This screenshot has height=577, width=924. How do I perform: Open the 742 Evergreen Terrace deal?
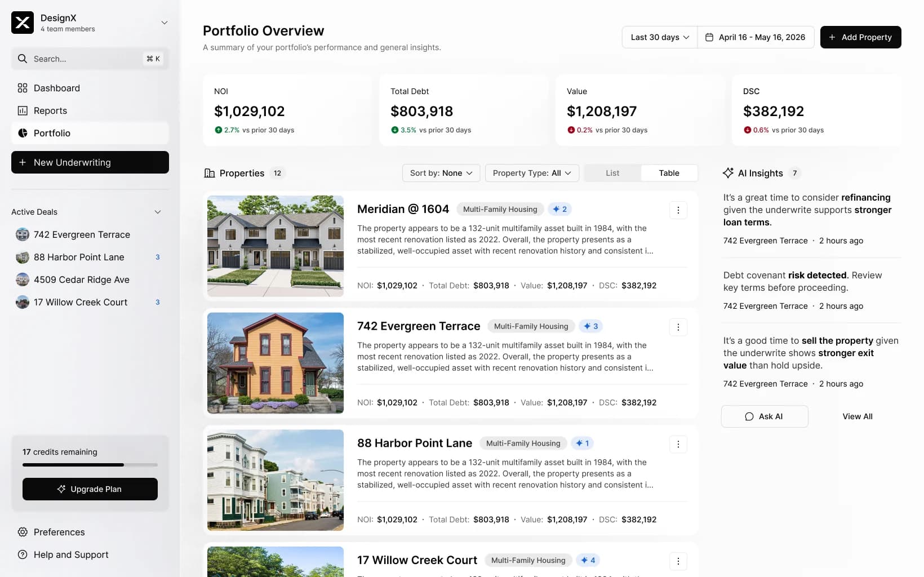click(x=90, y=234)
